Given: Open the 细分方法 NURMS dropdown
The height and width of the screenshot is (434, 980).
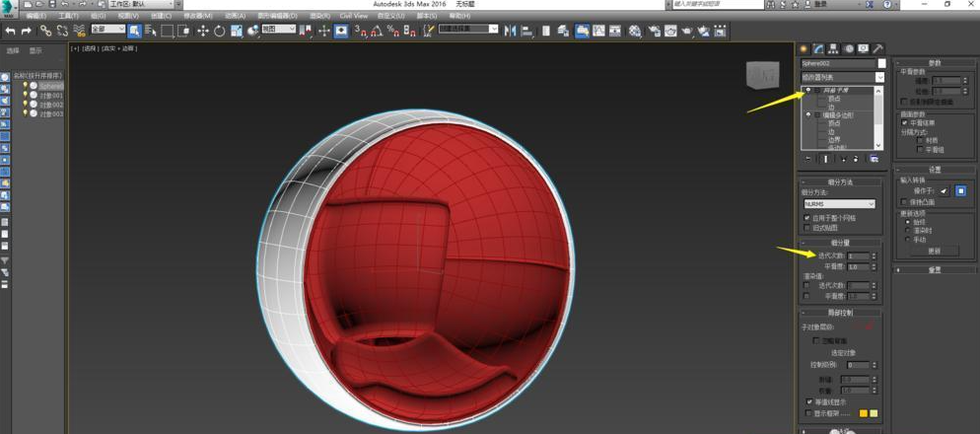Looking at the screenshot, I should coord(840,204).
